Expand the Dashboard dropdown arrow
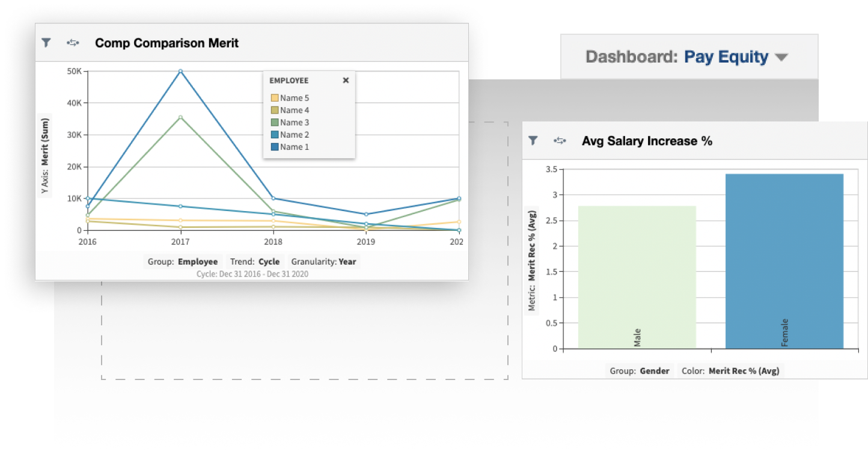Image resolution: width=868 pixels, height=451 pixels. [782, 57]
